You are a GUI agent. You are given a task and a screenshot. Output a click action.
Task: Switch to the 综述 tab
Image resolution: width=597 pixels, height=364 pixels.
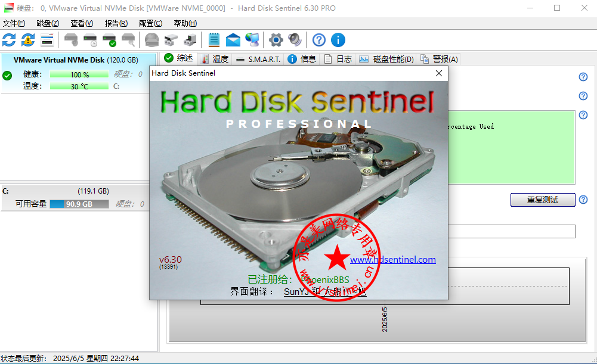(x=178, y=58)
